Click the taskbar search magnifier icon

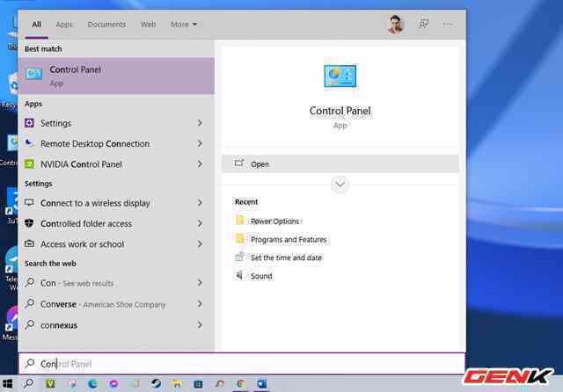click(28, 384)
